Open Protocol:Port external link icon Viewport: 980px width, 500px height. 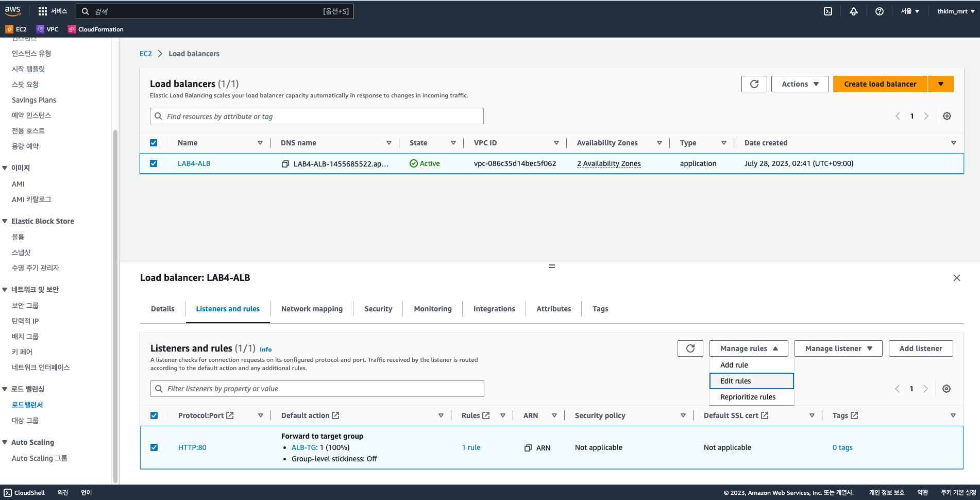(230, 415)
